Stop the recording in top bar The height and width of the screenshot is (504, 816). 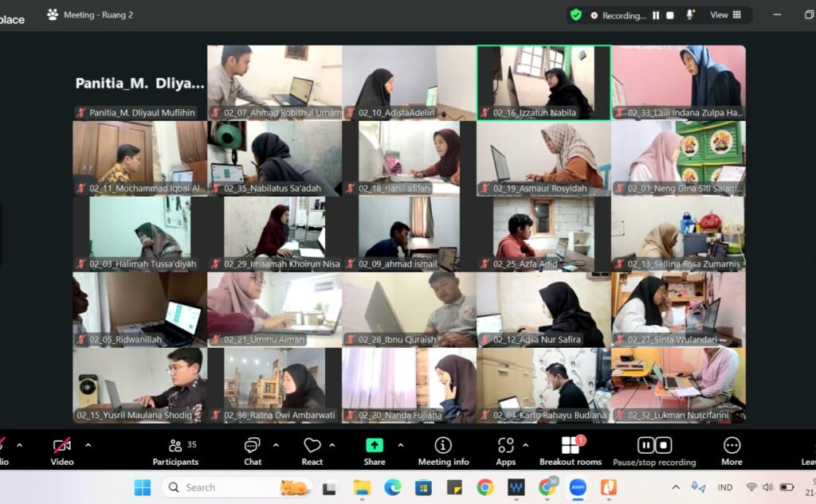tap(670, 15)
